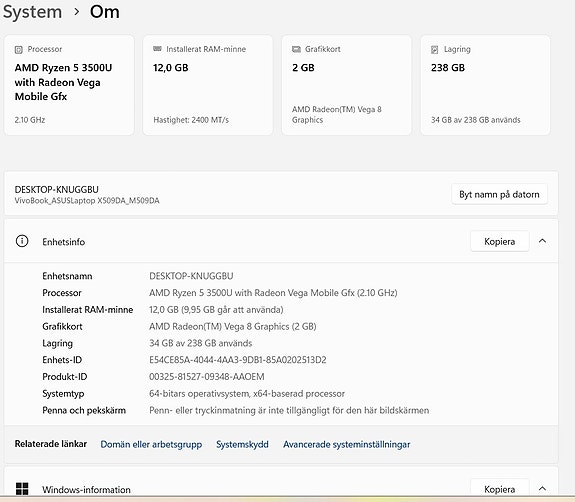Screen dimensions: 575x502
Task: Open the Avancerade systeminställningar link
Action: [347, 444]
